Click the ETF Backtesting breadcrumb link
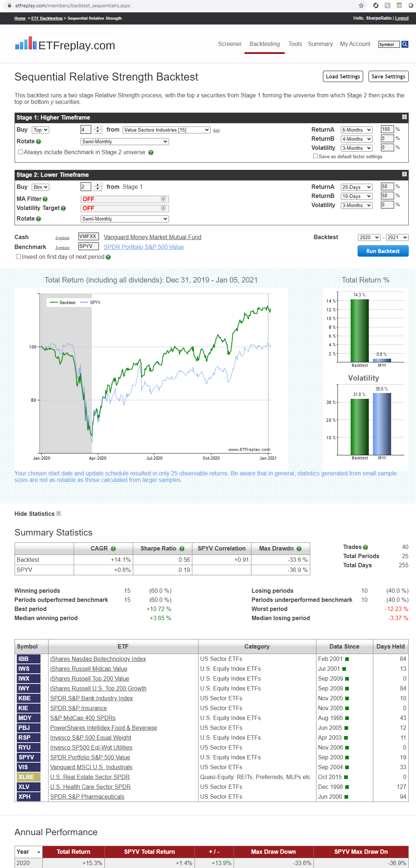Screen dimensions: 416x868 coord(47,18)
